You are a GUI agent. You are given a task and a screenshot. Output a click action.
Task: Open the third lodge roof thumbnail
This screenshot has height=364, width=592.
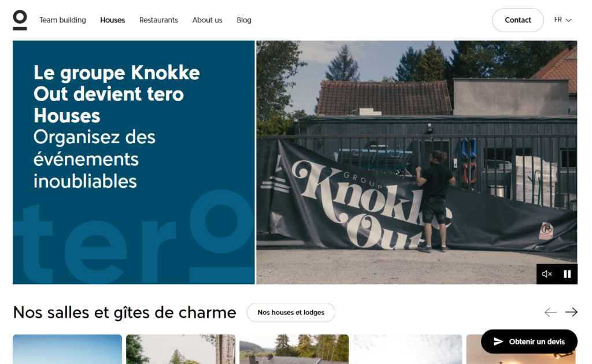click(x=294, y=350)
